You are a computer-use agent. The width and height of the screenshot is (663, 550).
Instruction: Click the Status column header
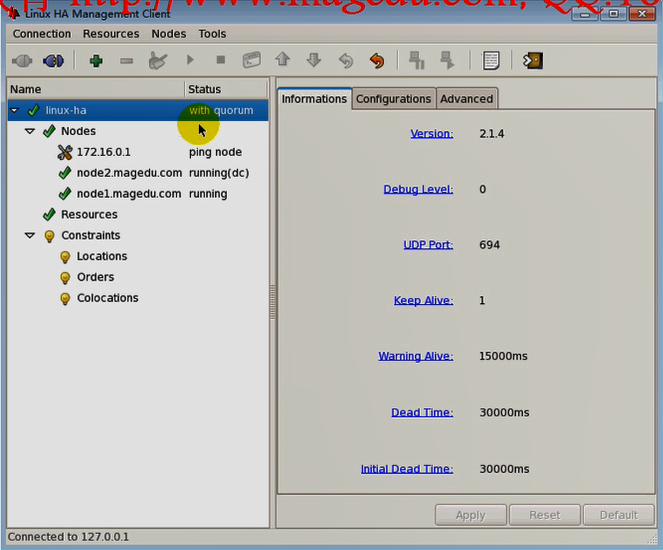coord(227,89)
